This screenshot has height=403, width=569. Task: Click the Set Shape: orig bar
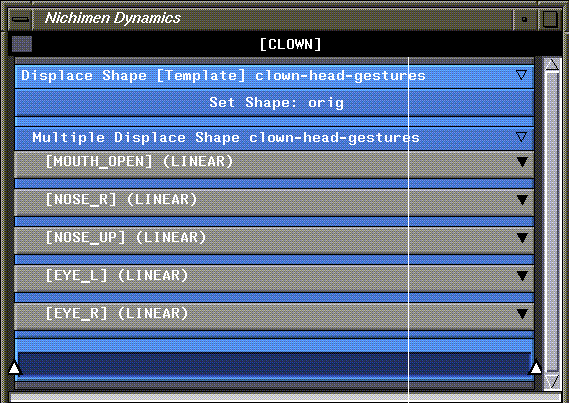coord(274,103)
